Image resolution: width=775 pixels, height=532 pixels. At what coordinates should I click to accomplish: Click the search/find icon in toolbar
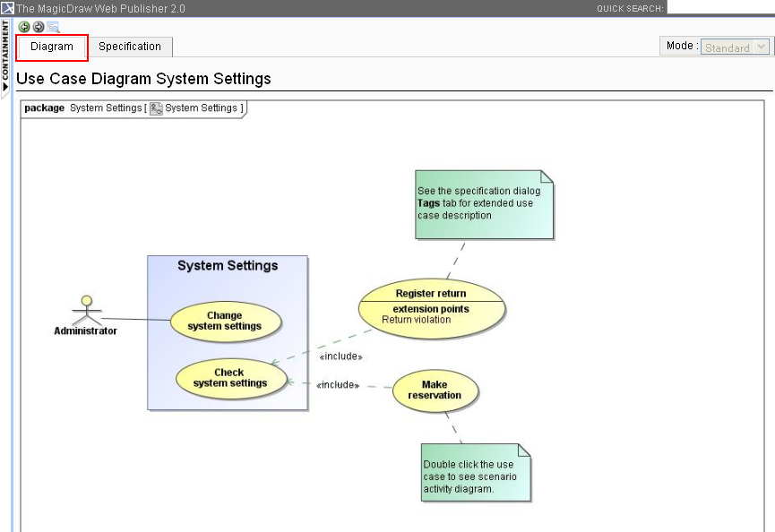click(53, 27)
